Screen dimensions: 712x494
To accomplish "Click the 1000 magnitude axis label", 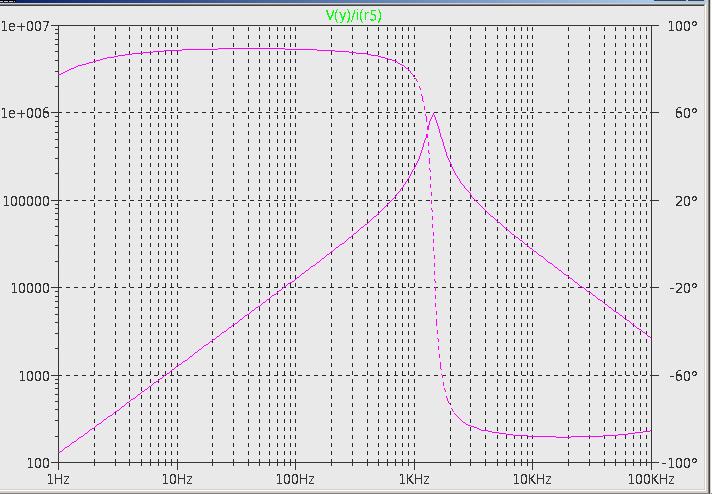I will [34, 376].
